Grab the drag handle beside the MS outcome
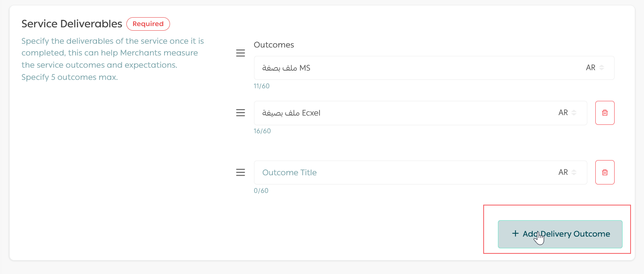 tap(240, 53)
